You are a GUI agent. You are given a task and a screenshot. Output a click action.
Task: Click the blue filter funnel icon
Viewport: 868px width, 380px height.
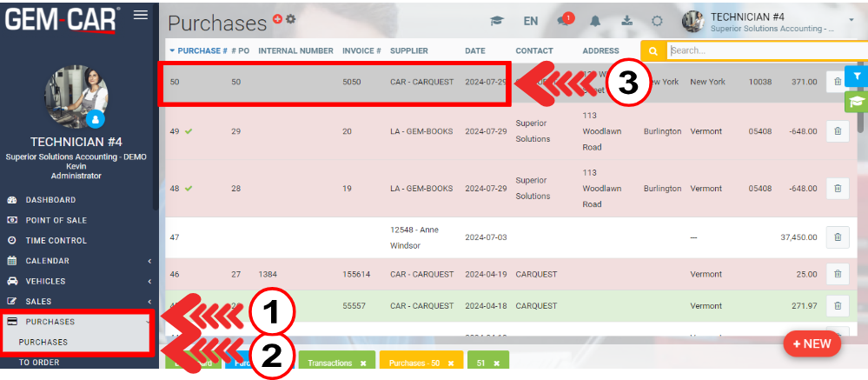856,77
